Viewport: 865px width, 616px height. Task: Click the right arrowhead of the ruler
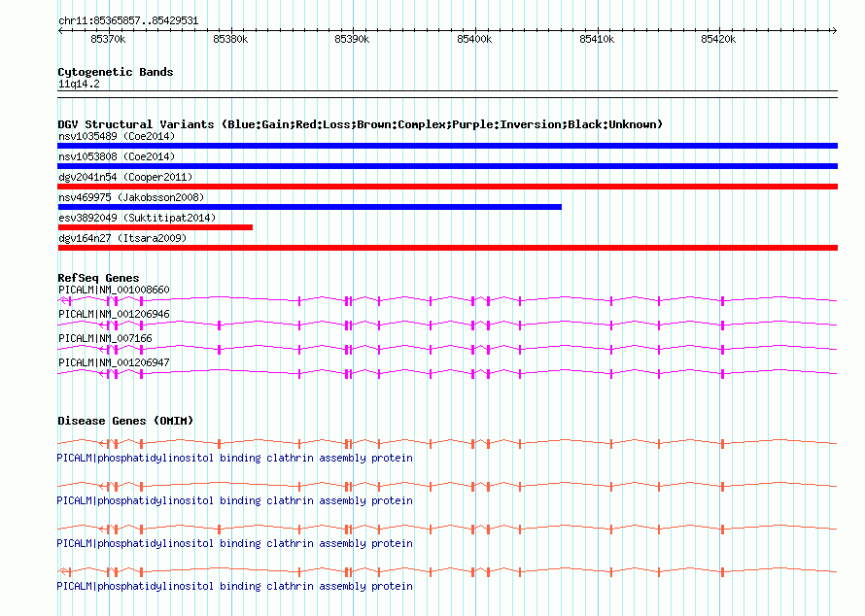pyautogui.click(x=835, y=30)
